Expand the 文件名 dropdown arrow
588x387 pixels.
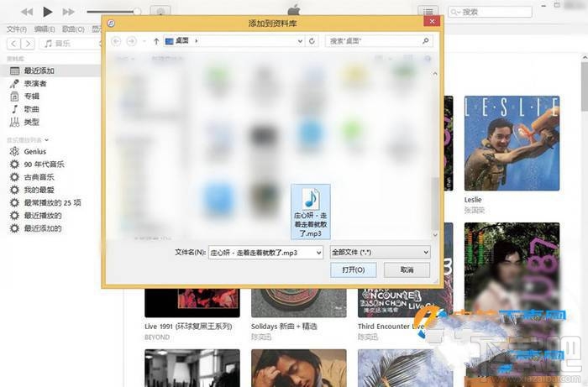pos(318,253)
